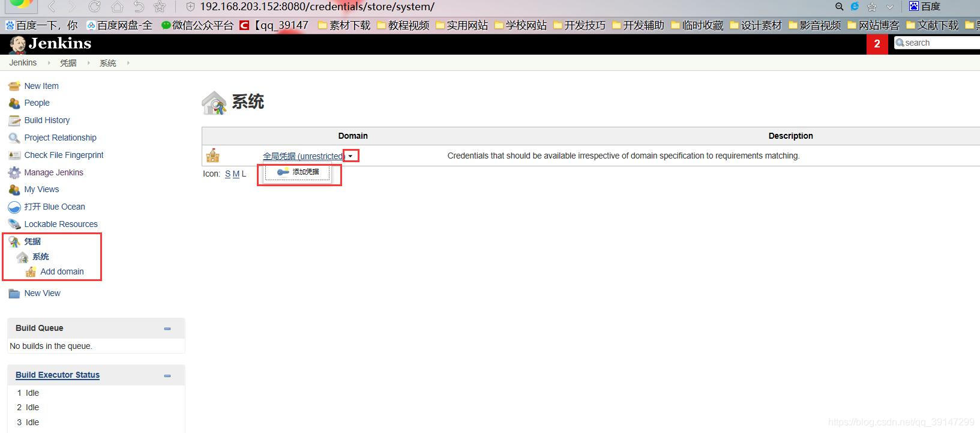Expand breadcrumb arrow after 系统
The image size is (980, 433).
coord(128,63)
